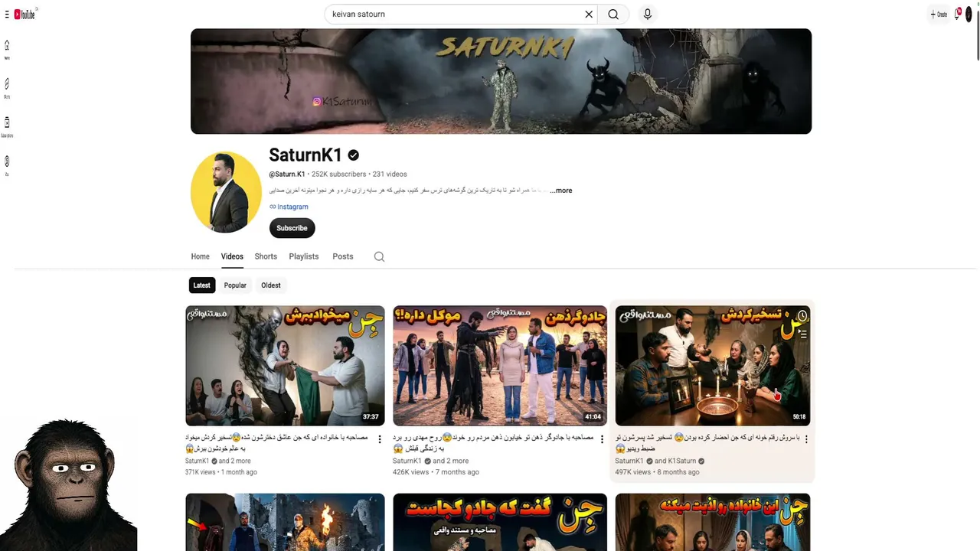The height and width of the screenshot is (551, 980).
Task: Click the SATURNK1 channel banner image
Action: pyautogui.click(x=501, y=81)
